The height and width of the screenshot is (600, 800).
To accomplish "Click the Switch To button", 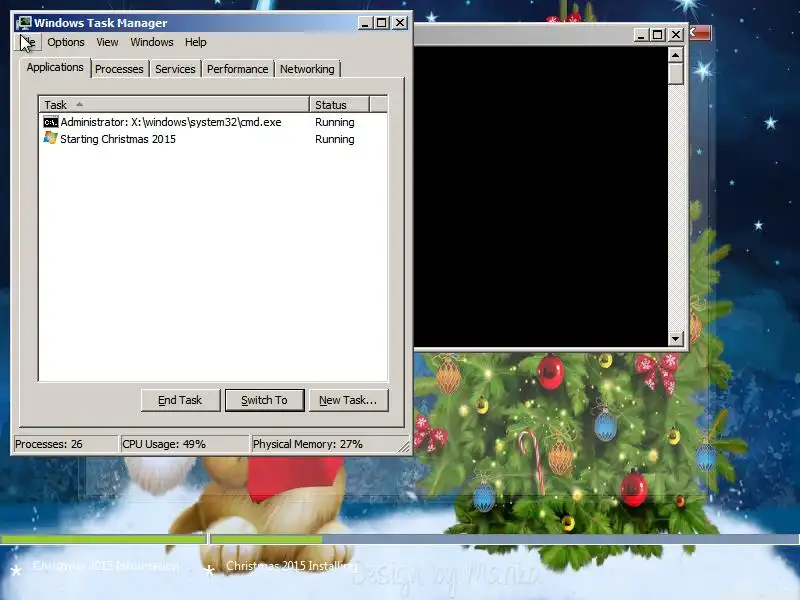I will [x=264, y=400].
